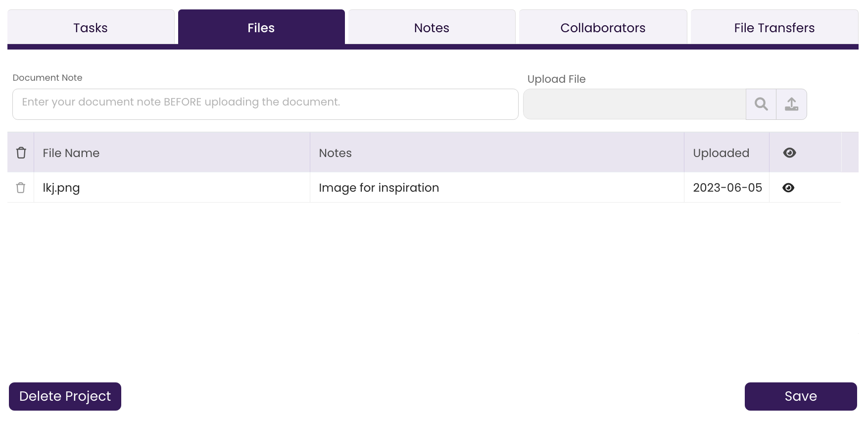Click the upload arrow icon
The width and height of the screenshot is (868, 424).
click(x=791, y=104)
